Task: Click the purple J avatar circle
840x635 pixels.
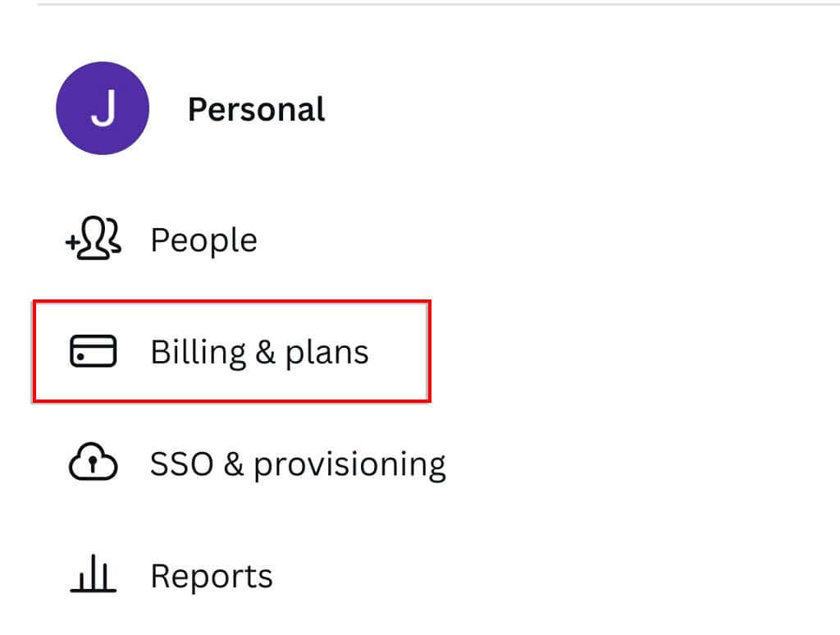Action: click(103, 108)
